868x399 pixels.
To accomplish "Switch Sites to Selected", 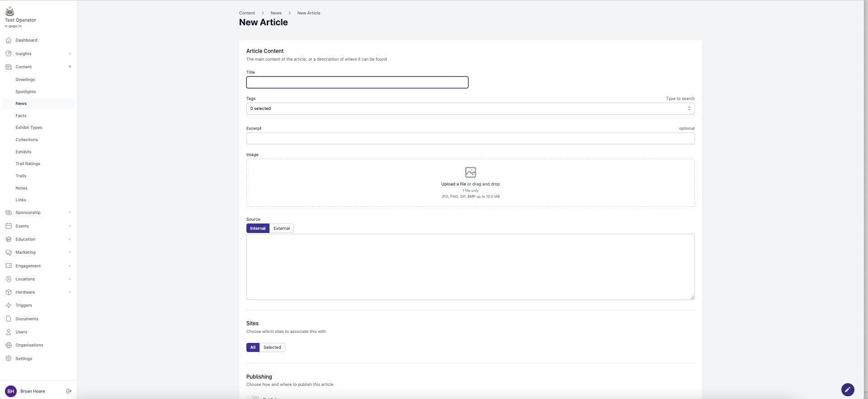I will (272, 347).
